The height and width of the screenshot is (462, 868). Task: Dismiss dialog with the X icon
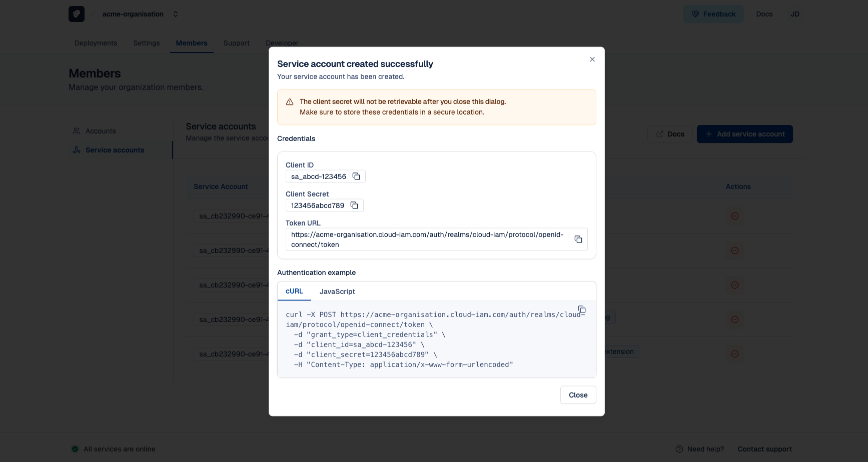pyautogui.click(x=592, y=59)
